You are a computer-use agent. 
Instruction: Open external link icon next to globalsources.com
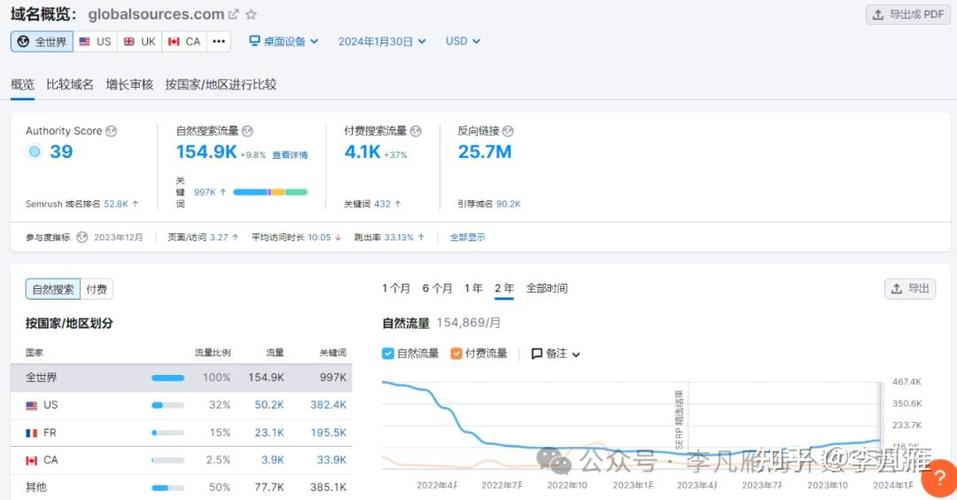point(234,14)
